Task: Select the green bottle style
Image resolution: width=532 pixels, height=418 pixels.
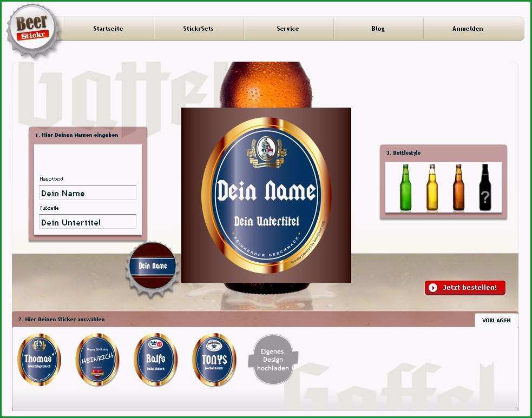Action: click(x=405, y=188)
